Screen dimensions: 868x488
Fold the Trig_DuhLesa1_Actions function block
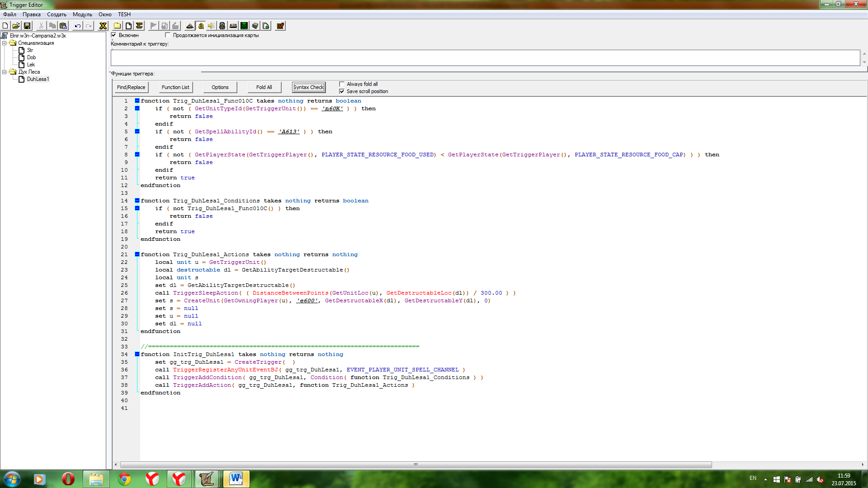click(x=137, y=254)
